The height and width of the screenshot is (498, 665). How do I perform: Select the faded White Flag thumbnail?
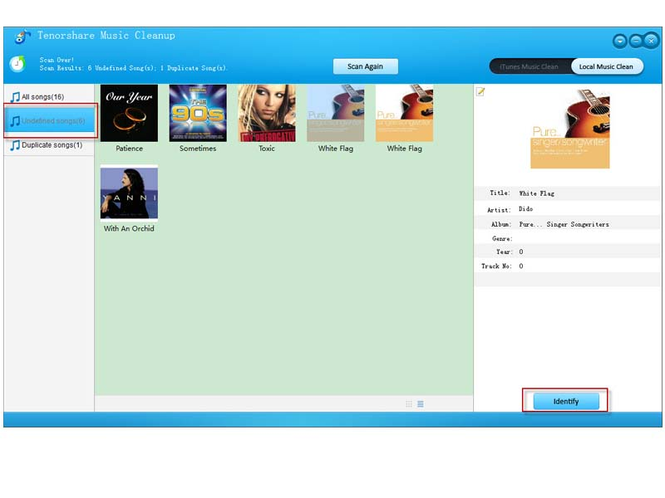(x=335, y=113)
